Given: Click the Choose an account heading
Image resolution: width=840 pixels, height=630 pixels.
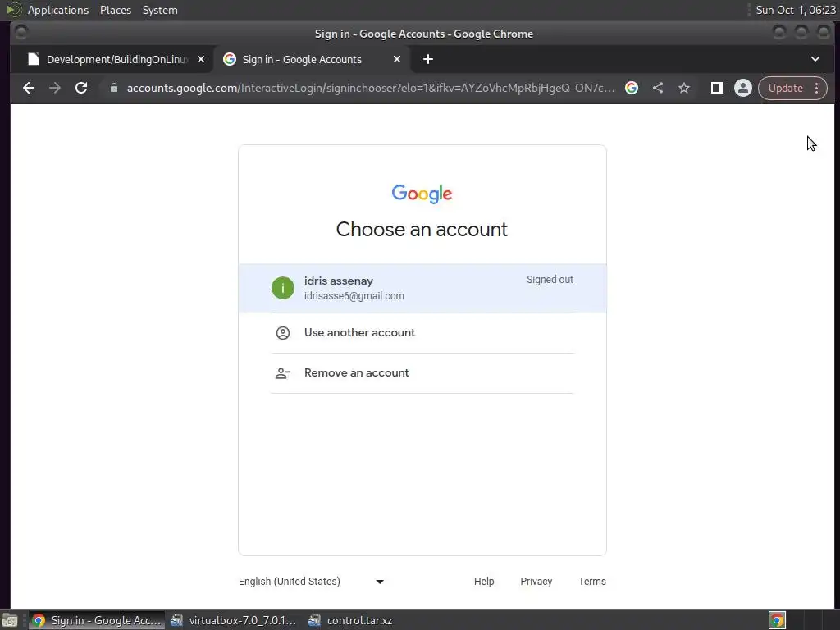Looking at the screenshot, I should (x=422, y=230).
